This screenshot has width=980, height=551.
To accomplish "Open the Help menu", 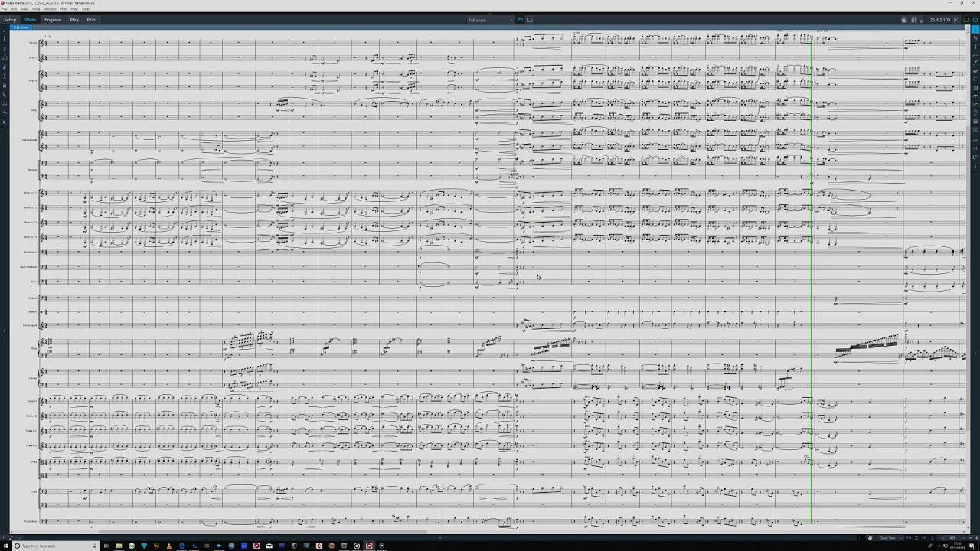I will click(x=74, y=9).
